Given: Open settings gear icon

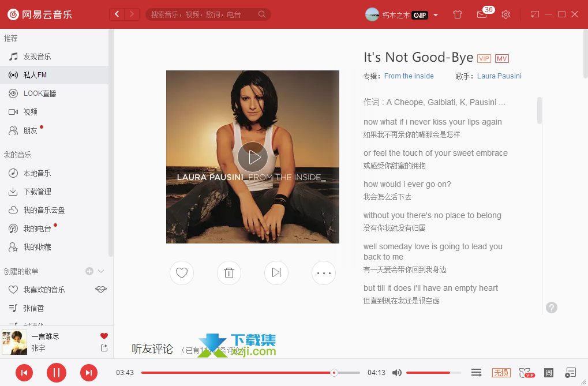Looking at the screenshot, I should (x=505, y=14).
